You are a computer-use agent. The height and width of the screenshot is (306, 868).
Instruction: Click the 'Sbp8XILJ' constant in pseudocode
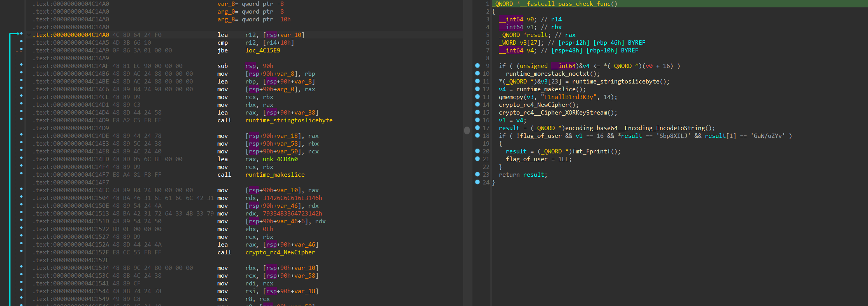[673, 136]
